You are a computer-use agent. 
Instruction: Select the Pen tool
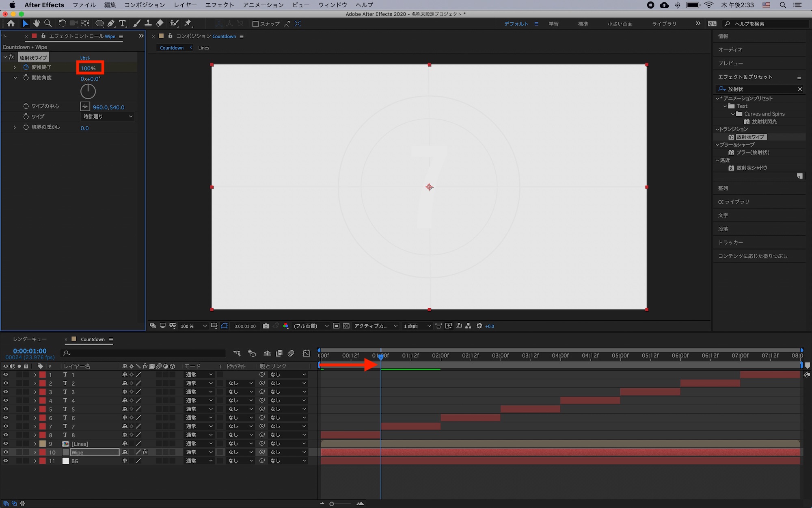tap(111, 24)
